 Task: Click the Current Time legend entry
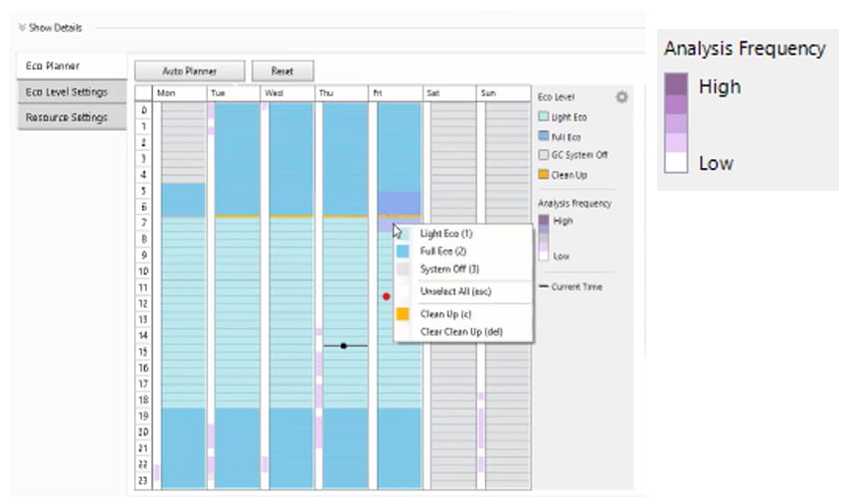571,287
